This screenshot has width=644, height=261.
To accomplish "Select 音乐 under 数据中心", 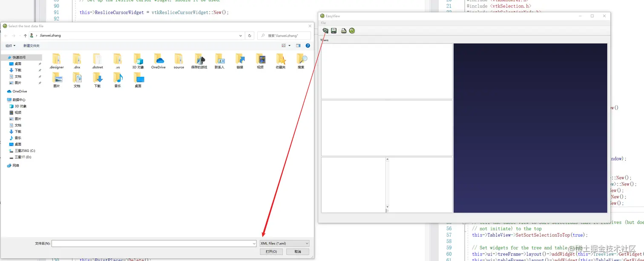I will [x=18, y=138].
